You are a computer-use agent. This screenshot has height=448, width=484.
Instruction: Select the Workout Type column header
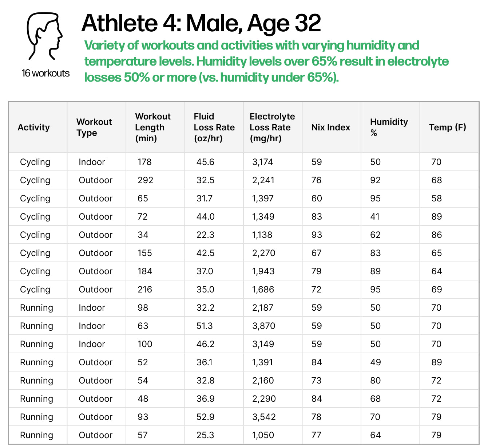(x=94, y=127)
